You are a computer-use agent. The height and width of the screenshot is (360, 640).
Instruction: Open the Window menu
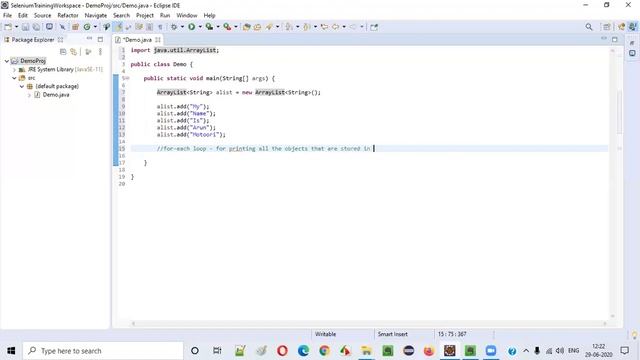pos(187,16)
